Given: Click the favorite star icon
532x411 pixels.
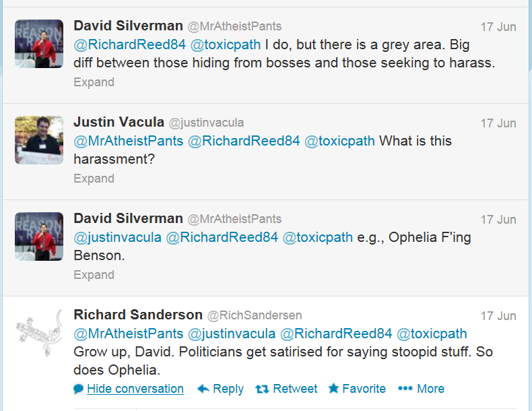Looking at the screenshot, I should [333, 389].
